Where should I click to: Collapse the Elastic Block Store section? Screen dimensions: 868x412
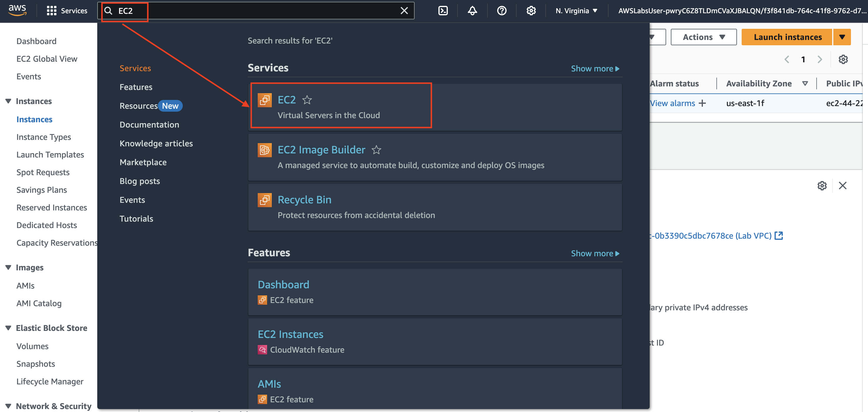pos(9,328)
